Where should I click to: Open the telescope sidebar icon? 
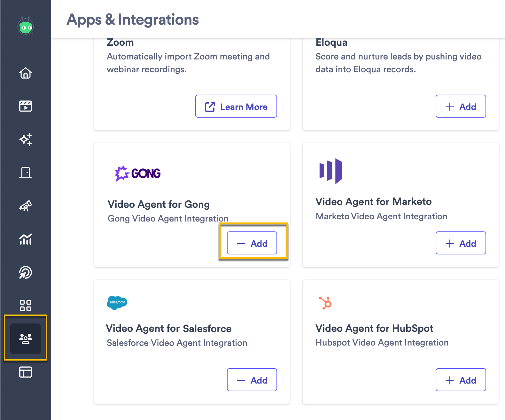coord(26,206)
